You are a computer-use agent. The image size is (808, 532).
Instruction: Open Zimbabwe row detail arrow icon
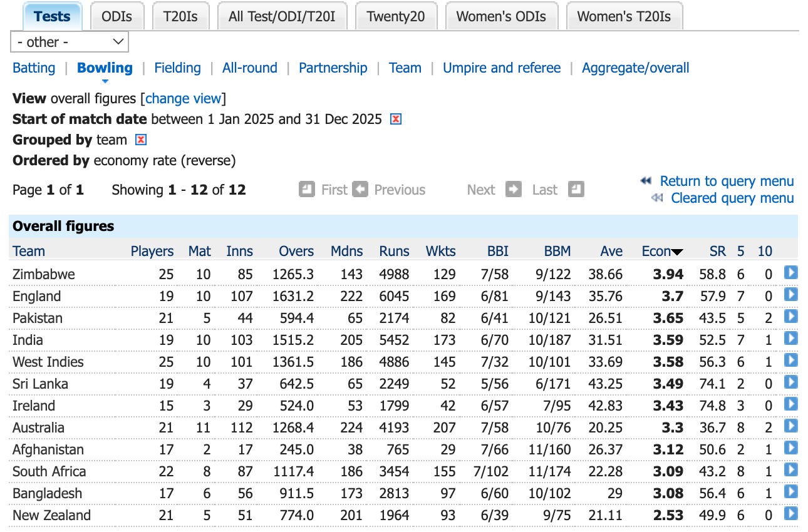pyautogui.click(x=791, y=273)
